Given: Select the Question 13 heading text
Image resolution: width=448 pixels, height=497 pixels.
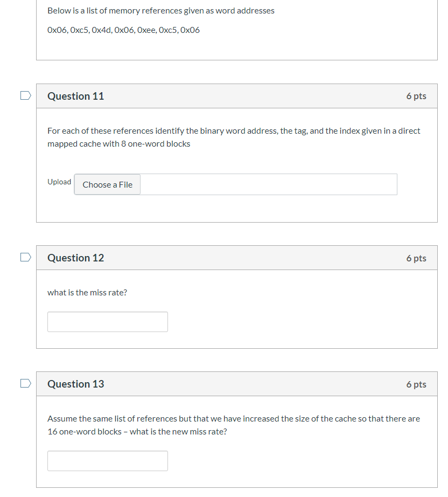Looking at the screenshot, I should [76, 384].
